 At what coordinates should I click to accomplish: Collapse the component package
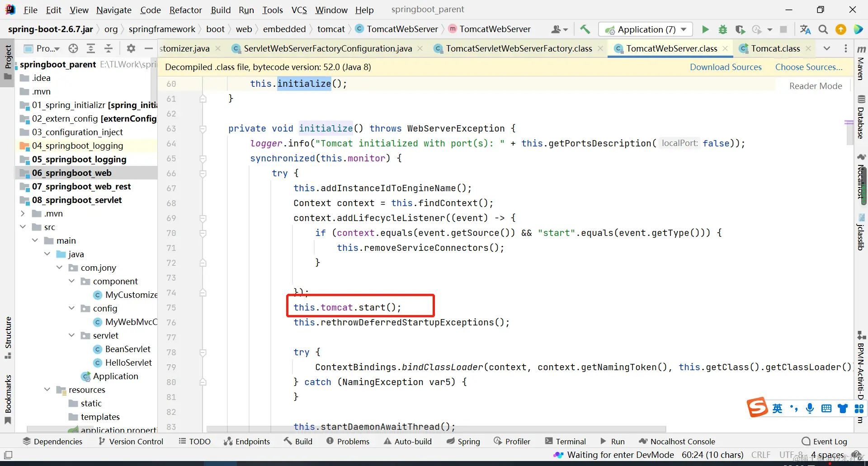[x=71, y=281]
